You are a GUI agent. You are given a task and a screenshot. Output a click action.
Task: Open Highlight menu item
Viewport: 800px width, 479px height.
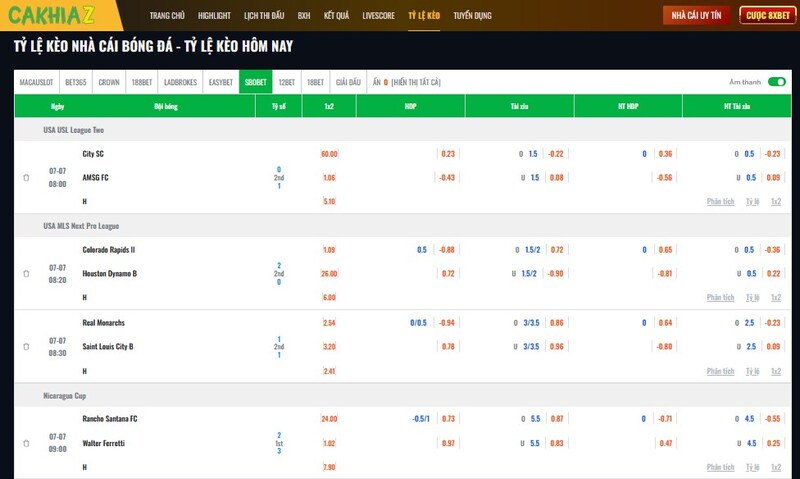(x=214, y=15)
